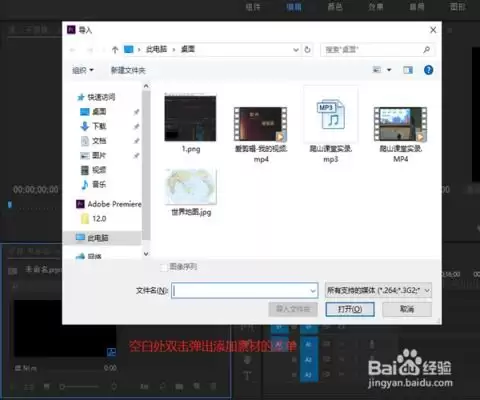Select 此电脑 in the navigation pane
480x400 pixels.
(98, 238)
